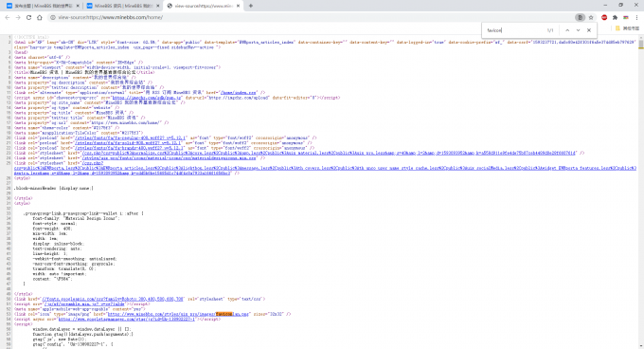Click the scrollbar up arrow
The height and width of the screenshot is (349, 644).
click(641, 37)
